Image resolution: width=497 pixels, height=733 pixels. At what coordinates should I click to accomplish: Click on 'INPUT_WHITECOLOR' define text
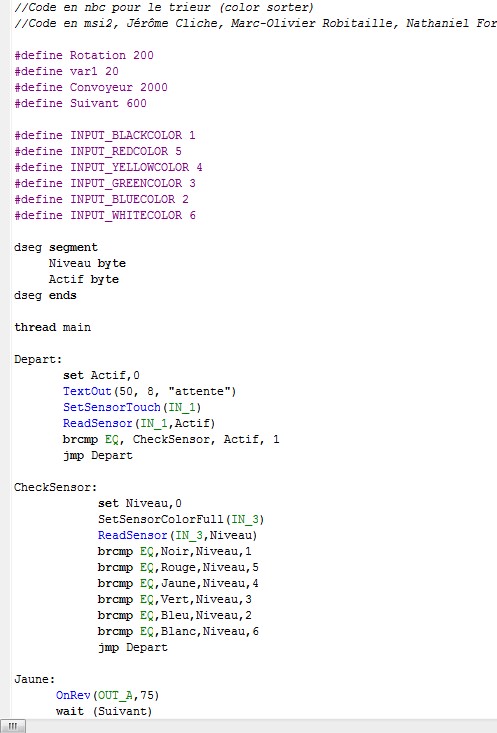tap(126, 216)
